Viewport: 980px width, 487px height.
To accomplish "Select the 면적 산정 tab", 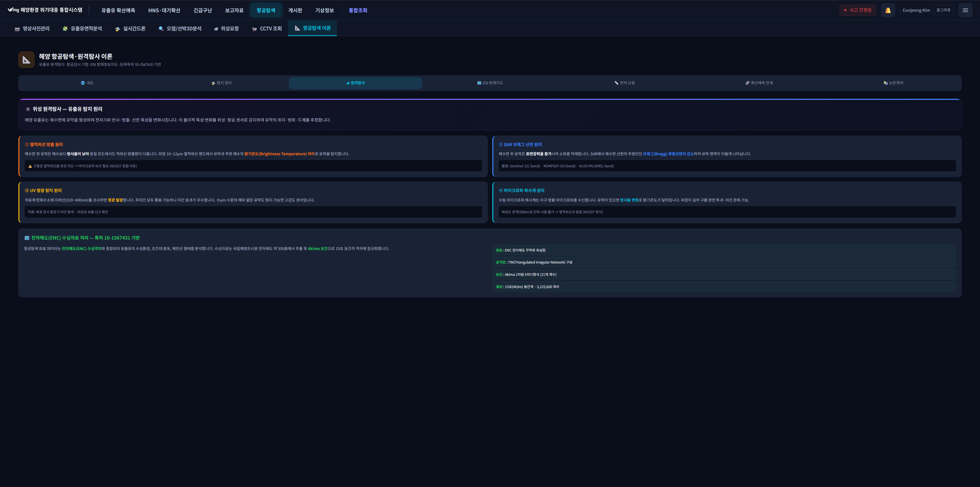I will tap(624, 83).
